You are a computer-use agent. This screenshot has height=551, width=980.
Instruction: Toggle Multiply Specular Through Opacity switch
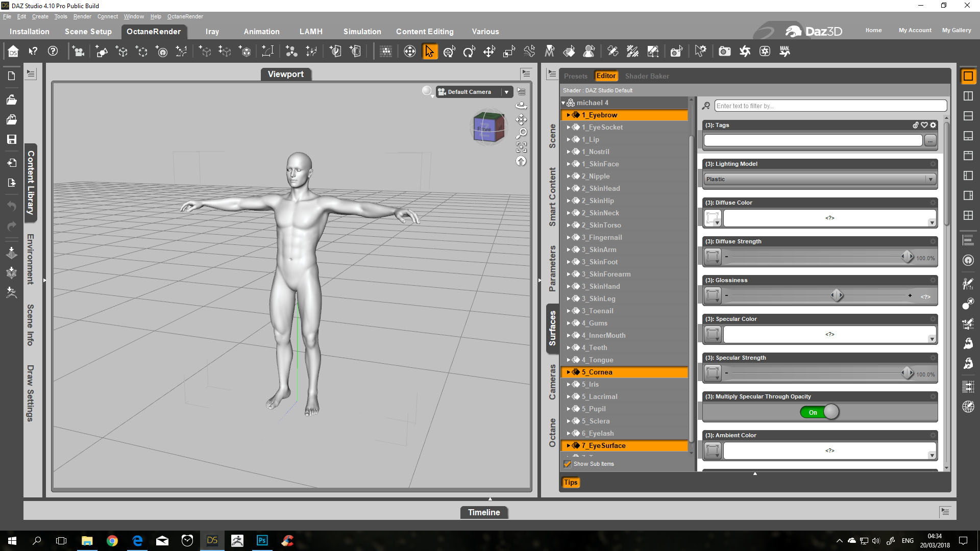pyautogui.click(x=820, y=412)
